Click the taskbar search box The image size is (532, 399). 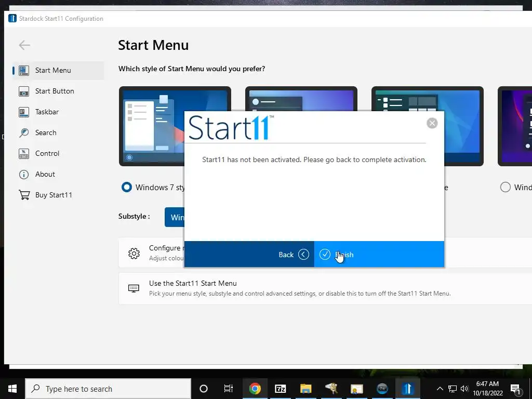click(x=108, y=389)
